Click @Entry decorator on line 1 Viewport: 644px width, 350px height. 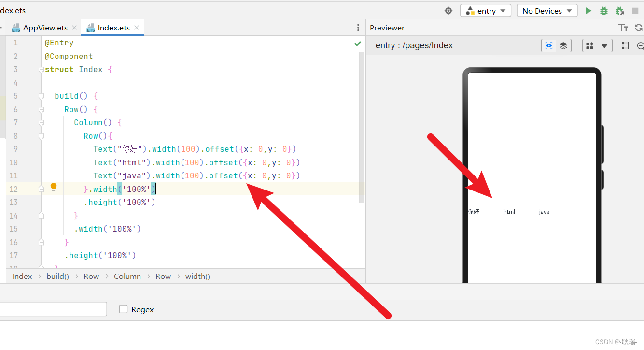59,43
